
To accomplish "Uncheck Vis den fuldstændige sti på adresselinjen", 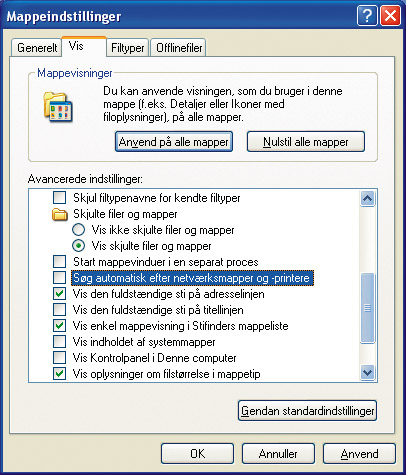I will point(60,294).
